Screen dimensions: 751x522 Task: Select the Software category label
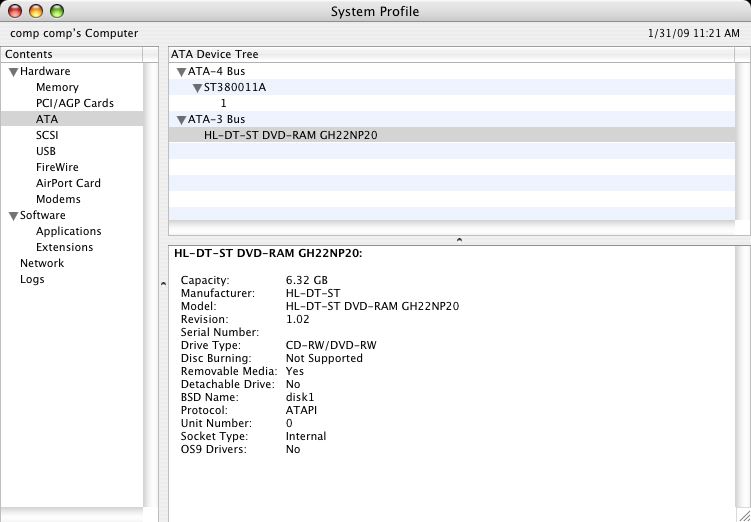pyautogui.click(x=43, y=215)
